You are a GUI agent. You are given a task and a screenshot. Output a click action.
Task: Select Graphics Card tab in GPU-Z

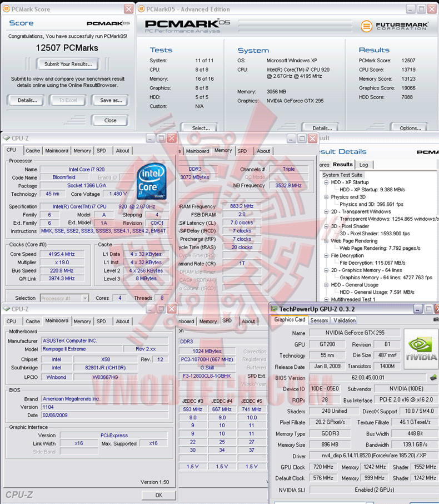pyautogui.click(x=290, y=319)
